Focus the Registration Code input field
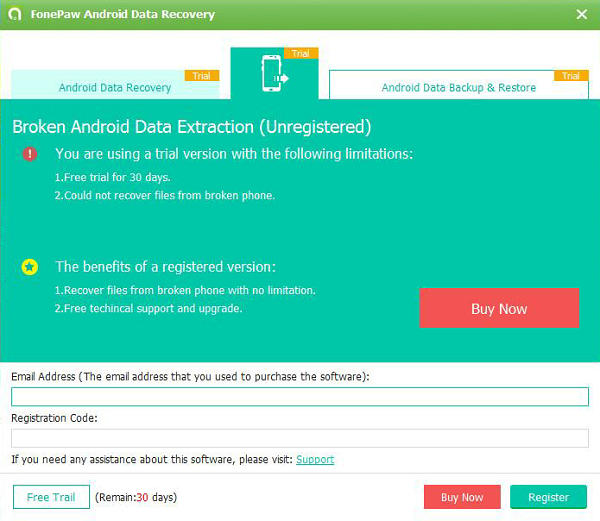This screenshot has width=600, height=521. point(300,438)
